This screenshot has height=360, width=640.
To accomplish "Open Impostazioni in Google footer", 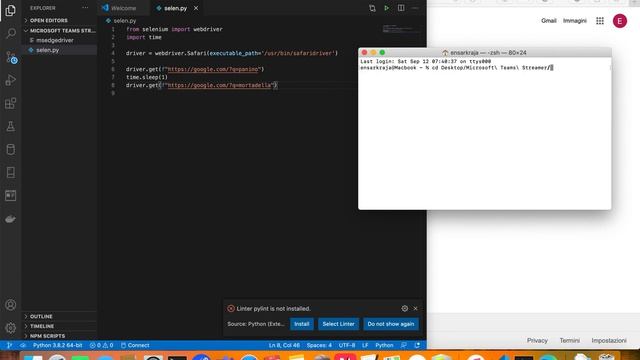I will (x=609, y=340).
